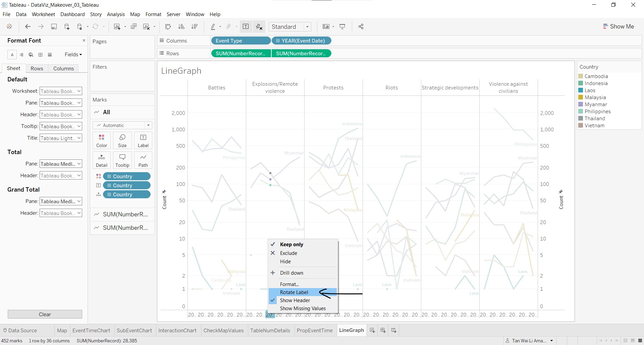Click the Undo back arrow in toolbar
This screenshot has width=644, height=345.
28,27
